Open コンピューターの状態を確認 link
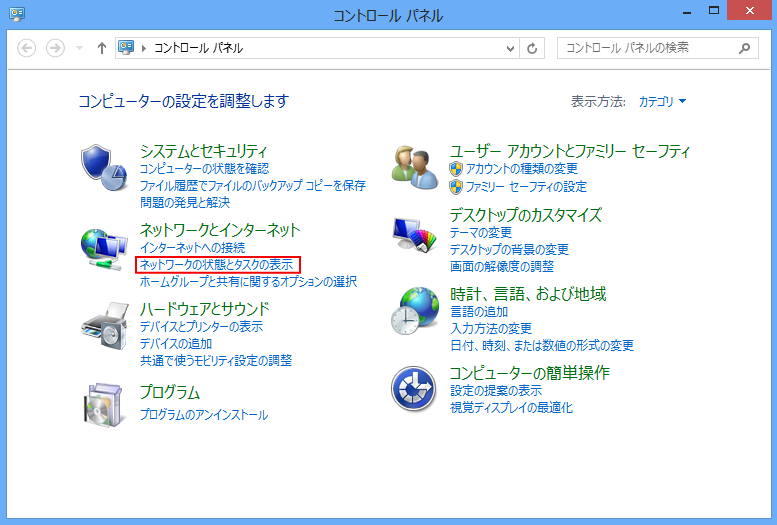 (204, 169)
